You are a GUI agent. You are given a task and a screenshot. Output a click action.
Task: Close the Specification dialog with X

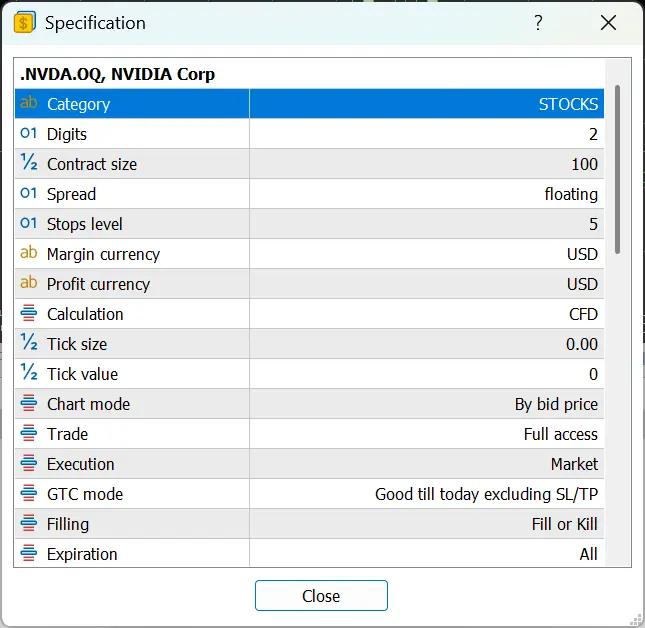(608, 23)
